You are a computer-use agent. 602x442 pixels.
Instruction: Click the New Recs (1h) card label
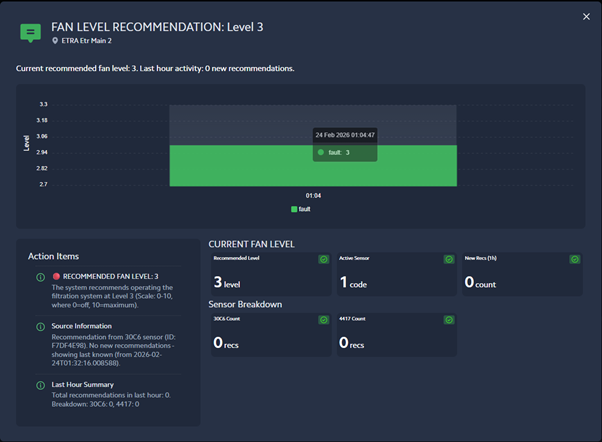pyautogui.click(x=481, y=258)
